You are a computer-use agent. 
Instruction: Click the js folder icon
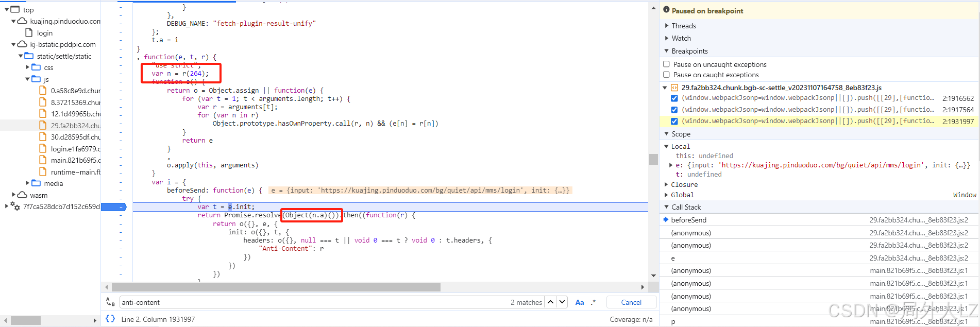click(x=36, y=79)
